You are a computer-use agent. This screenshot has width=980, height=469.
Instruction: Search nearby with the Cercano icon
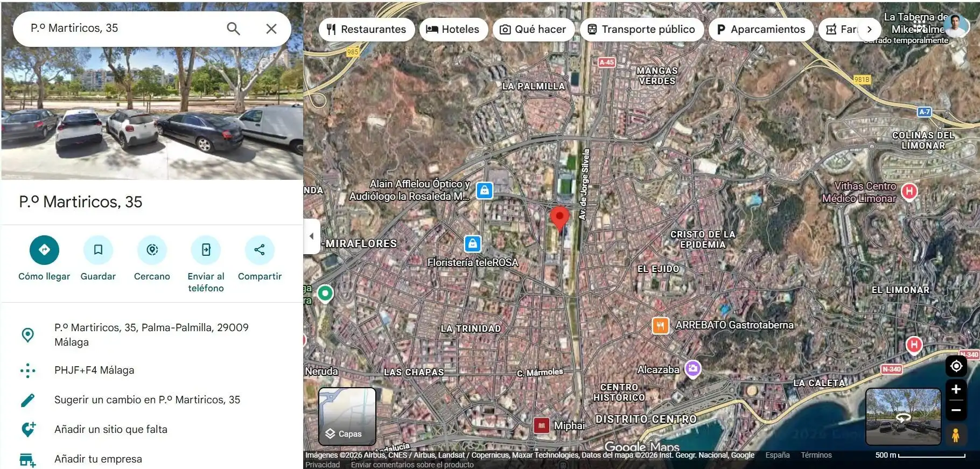pyautogui.click(x=152, y=250)
